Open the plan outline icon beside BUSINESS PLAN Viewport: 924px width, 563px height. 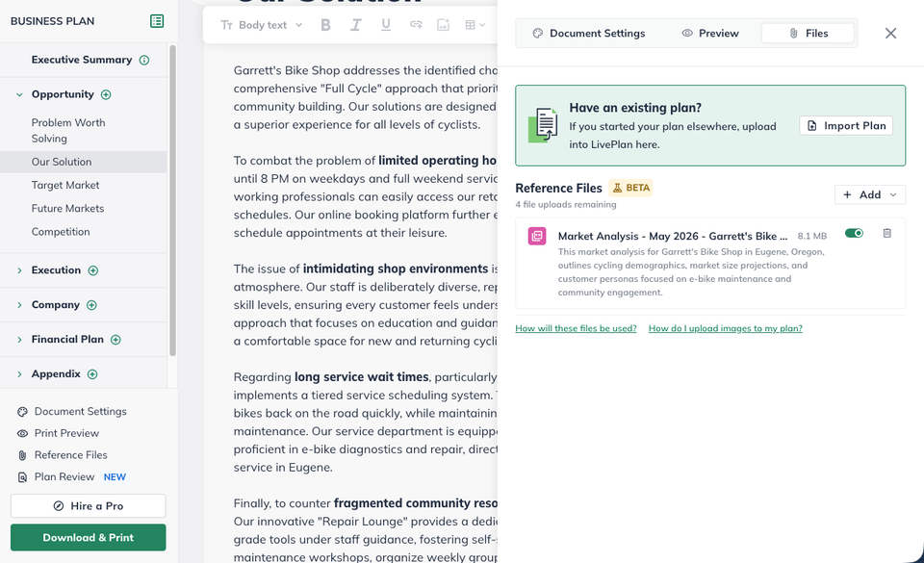[157, 21]
